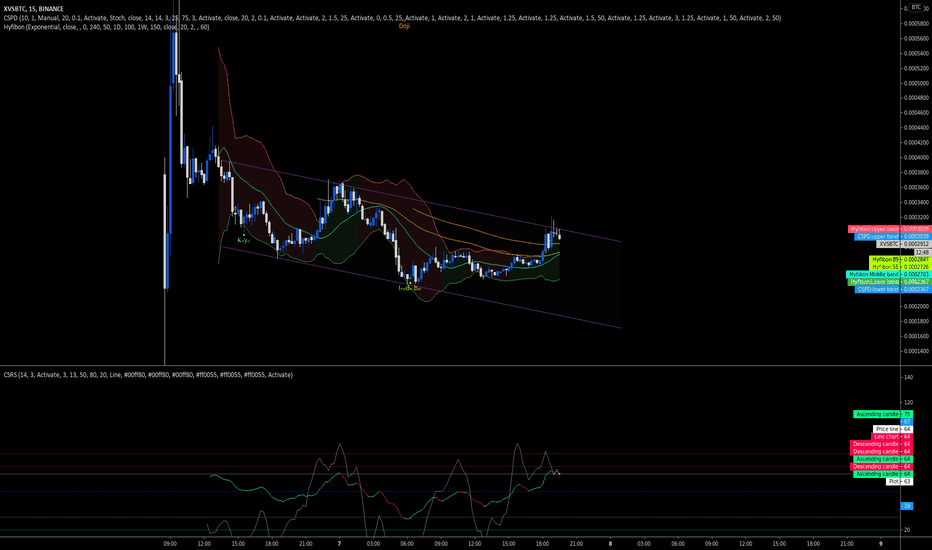Click the day 7 label on time axis
The width and height of the screenshot is (932, 550).
pyautogui.click(x=339, y=543)
